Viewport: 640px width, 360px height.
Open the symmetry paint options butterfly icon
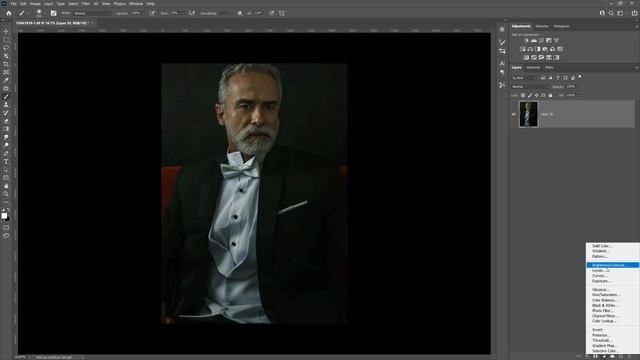point(282,13)
